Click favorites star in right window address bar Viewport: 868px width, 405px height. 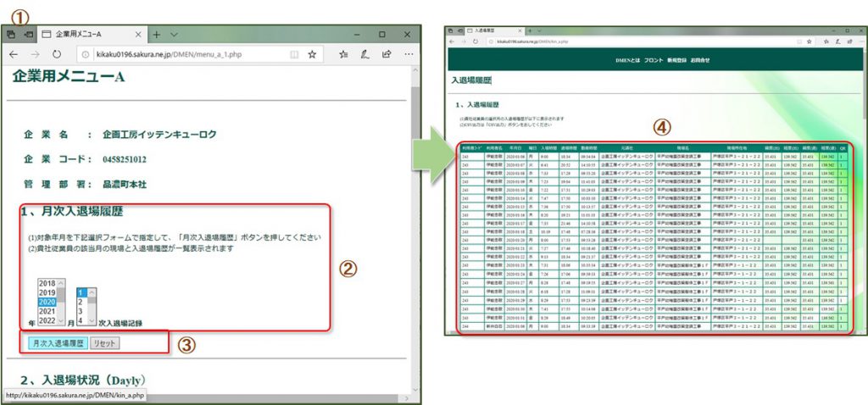[x=809, y=42]
